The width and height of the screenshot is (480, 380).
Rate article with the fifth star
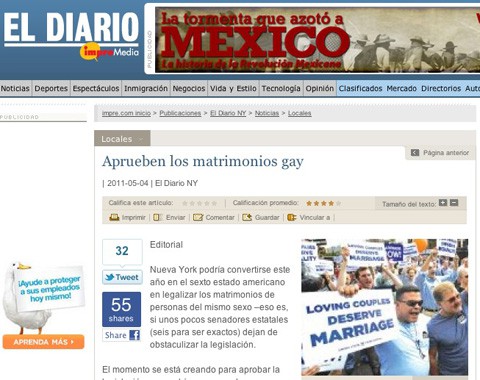point(214,203)
